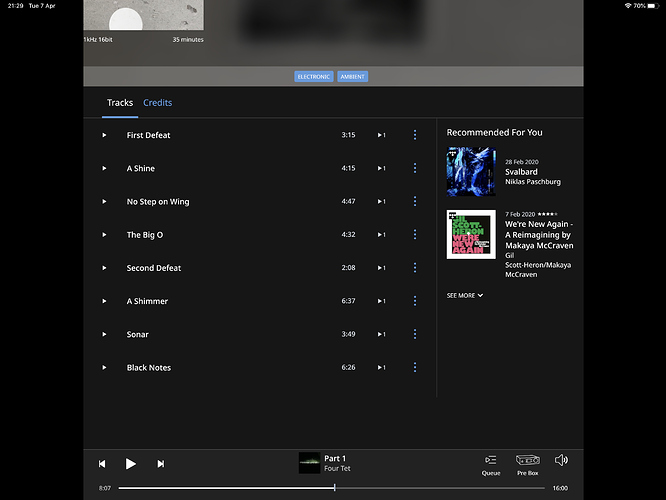Play the A Shine track
The width and height of the screenshot is (666, 500).
104,168
